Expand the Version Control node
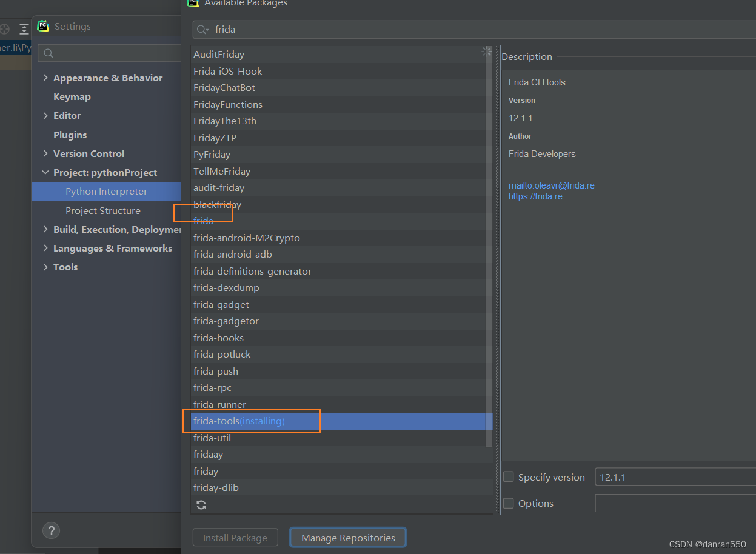The width and height of the screenshot is (756, 554). (45, 153)
